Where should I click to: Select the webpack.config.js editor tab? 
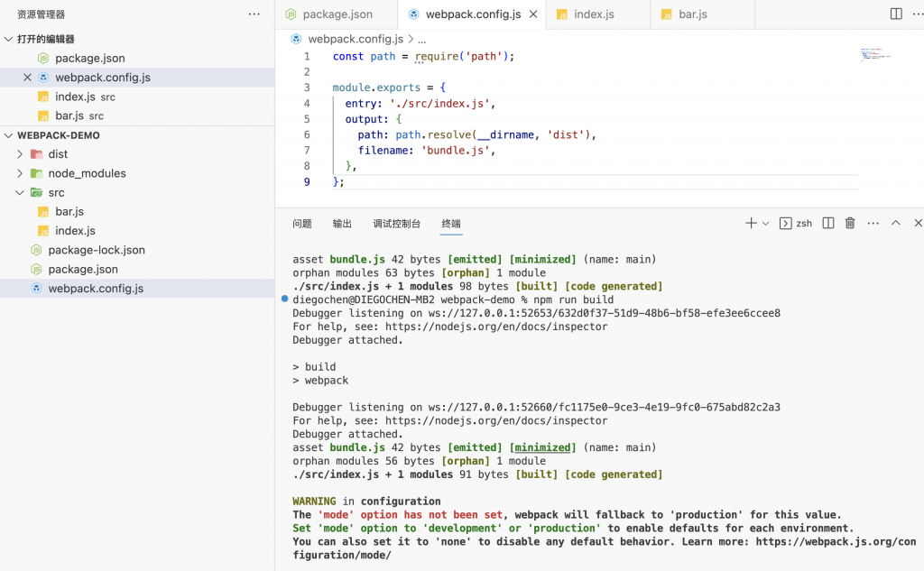472,14
